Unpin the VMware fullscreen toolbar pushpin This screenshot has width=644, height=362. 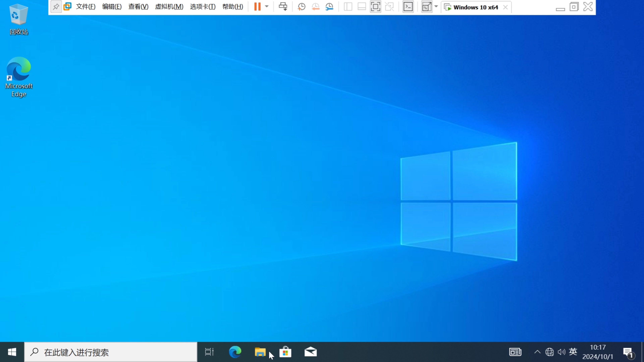point(56,7)
